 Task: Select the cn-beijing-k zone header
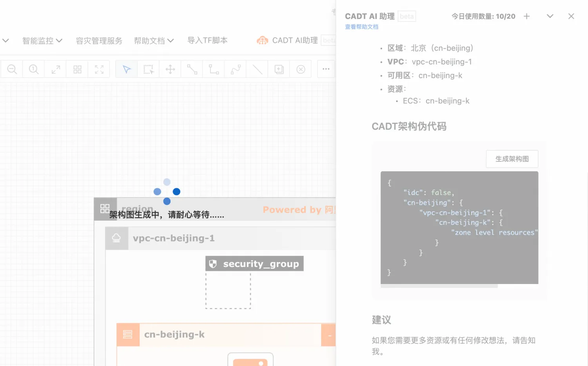226,335
